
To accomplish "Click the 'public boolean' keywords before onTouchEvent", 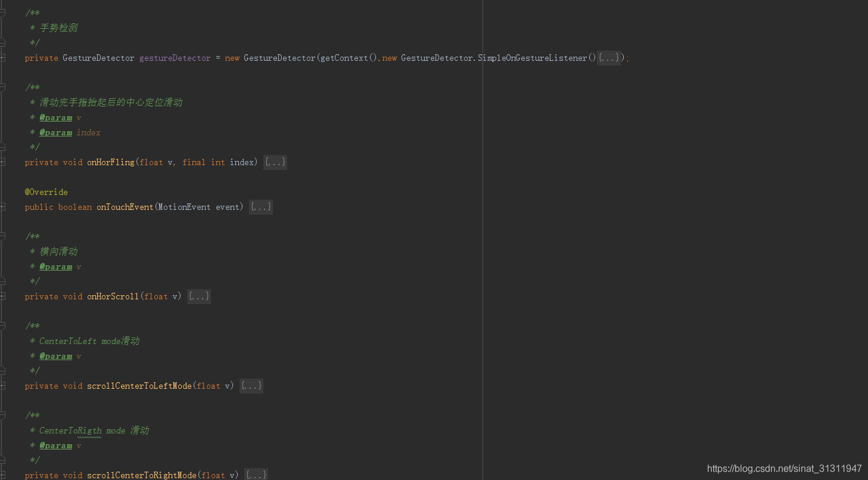I will 58,207.
